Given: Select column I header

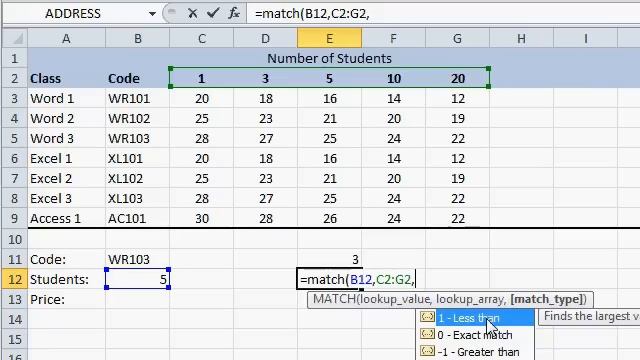Looking at the screenshot, I should 586,39.
